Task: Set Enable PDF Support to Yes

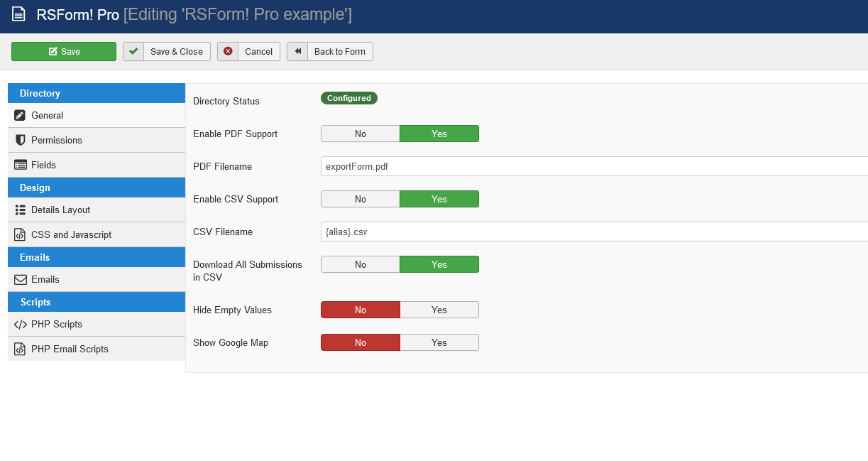Action: tap(439, 134)
